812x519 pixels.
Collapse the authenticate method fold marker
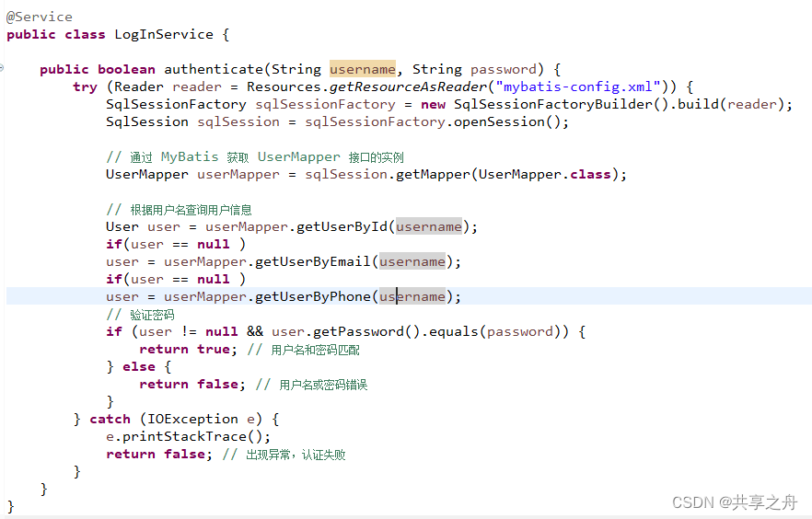click(2, 68)
